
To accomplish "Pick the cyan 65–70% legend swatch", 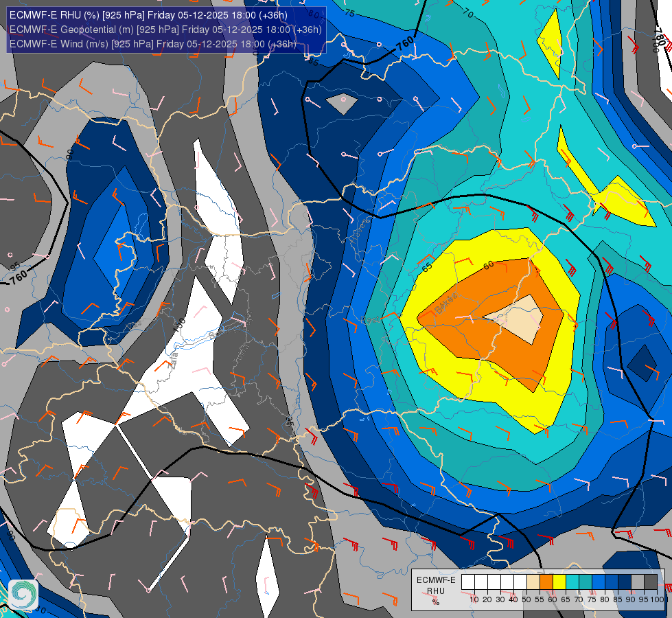I will pyautogui.click(x=572, y=582).
